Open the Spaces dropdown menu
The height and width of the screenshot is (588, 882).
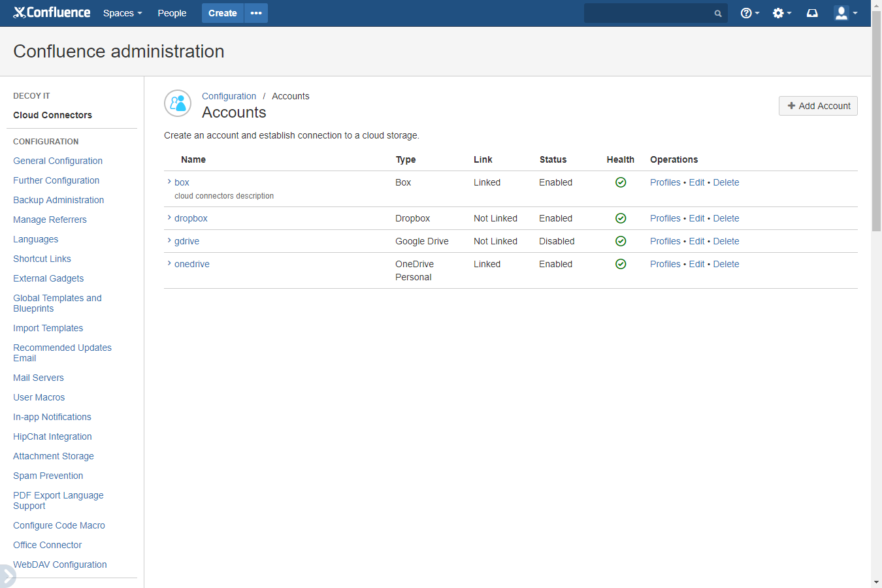[x=122, y=13]
